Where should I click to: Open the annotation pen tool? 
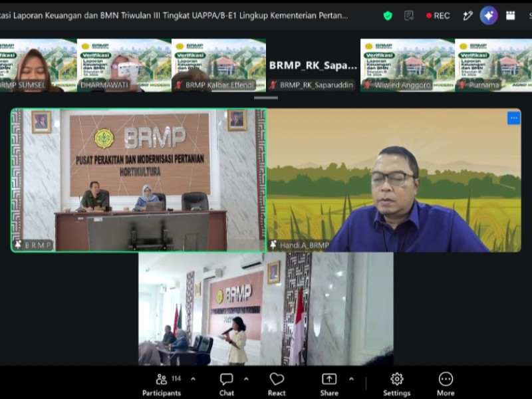pos(468,15)
